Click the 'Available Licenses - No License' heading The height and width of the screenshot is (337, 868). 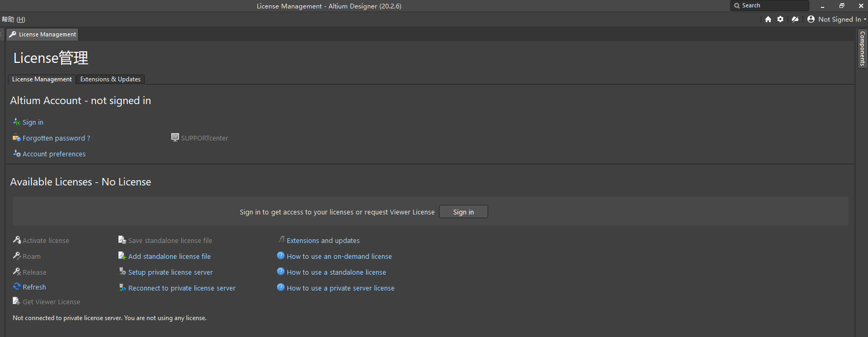tap(81, 182)
